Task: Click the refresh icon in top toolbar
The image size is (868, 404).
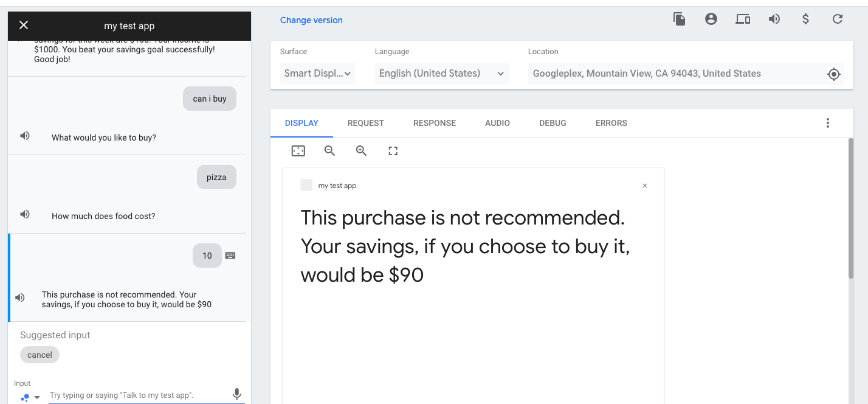Action: (838, 19)
